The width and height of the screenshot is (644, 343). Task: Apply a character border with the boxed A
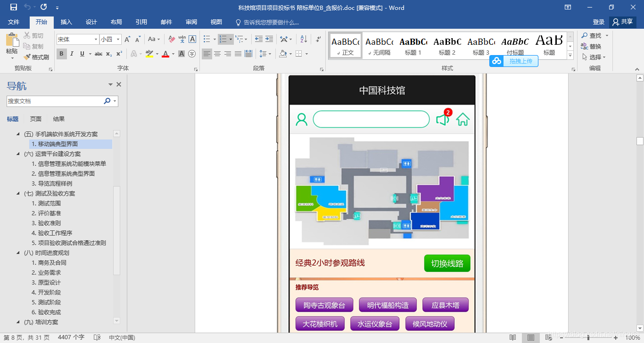192,40
